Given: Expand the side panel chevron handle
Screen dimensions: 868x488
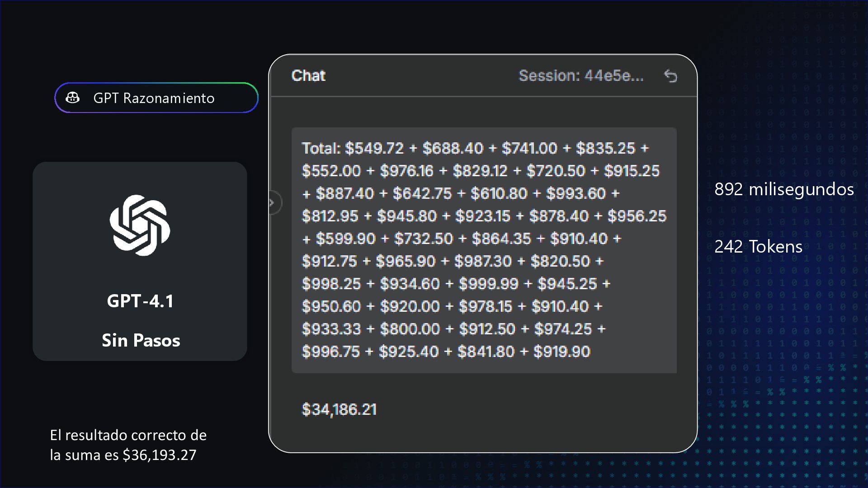Looking at the screenshot, I should pyautogui.click(x=273, y=202).
